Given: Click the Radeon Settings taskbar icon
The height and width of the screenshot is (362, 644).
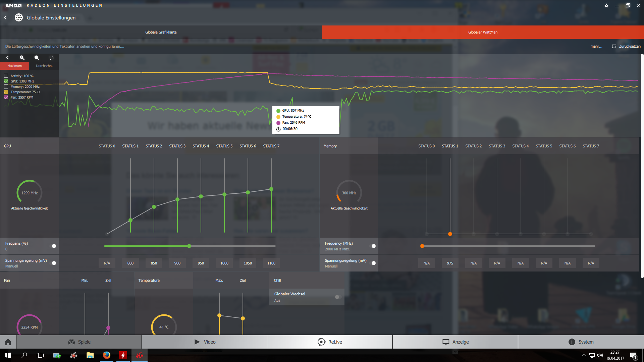Looking at the screenshot, I should coord(140,355).
